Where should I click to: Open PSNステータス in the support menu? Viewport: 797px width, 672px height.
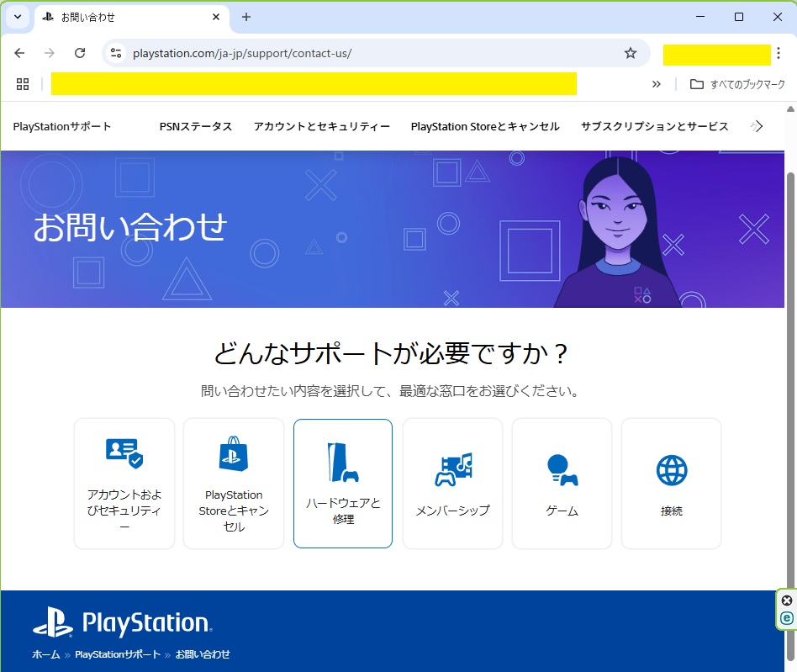[x=195, y=126]
